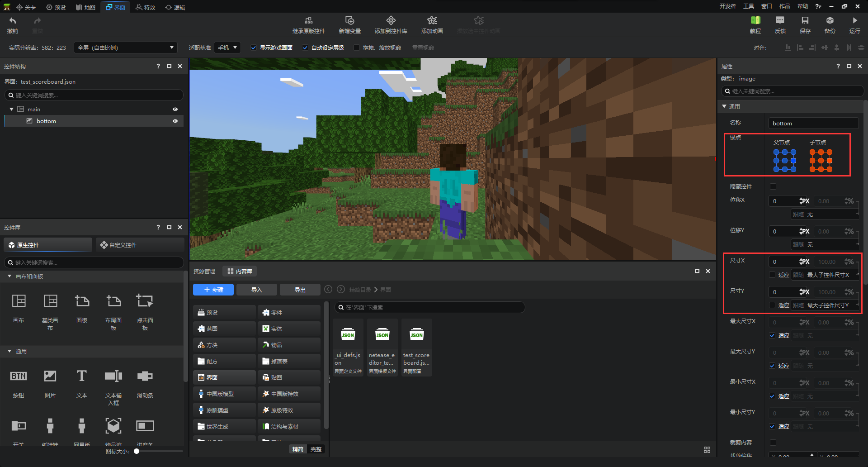868x467 pixels.
Task: Click the 控件结构 keyword search field
Action: point(94,95)
